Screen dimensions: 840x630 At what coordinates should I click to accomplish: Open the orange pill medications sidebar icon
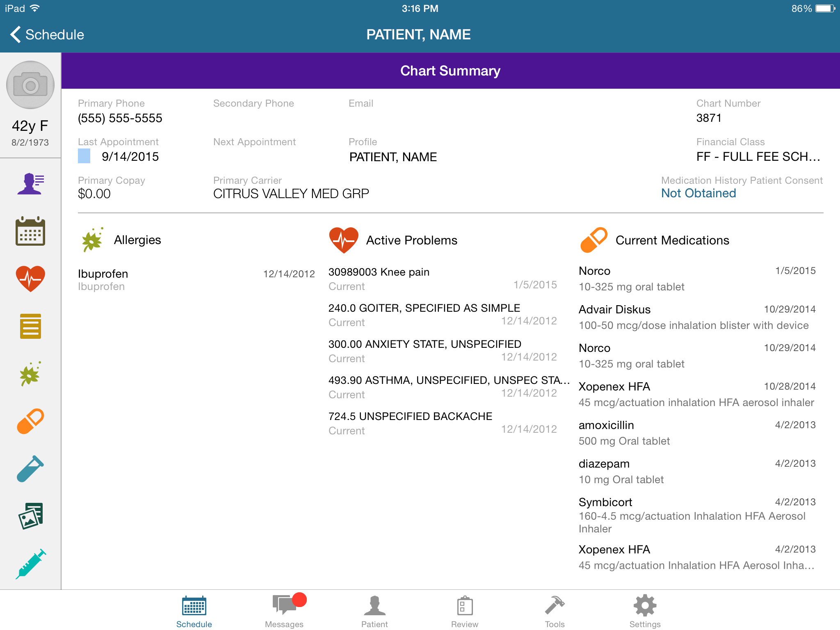pyautogui.click(x=30, y=421)
